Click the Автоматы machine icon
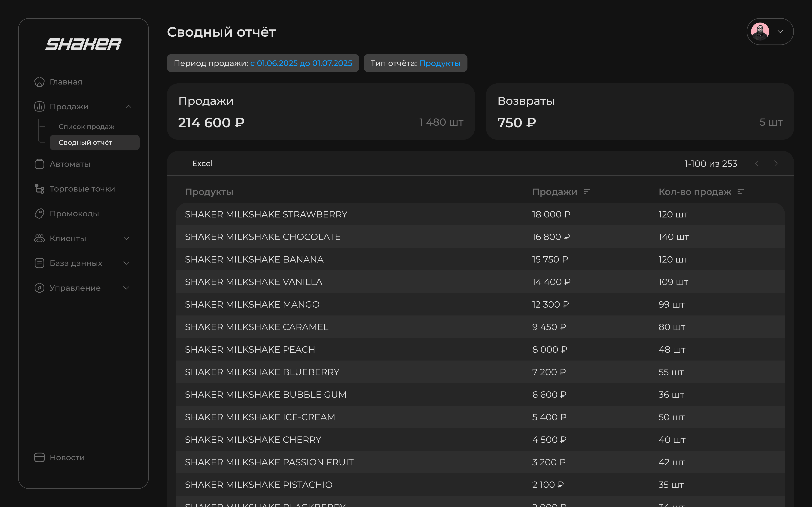 click(39, 164)
